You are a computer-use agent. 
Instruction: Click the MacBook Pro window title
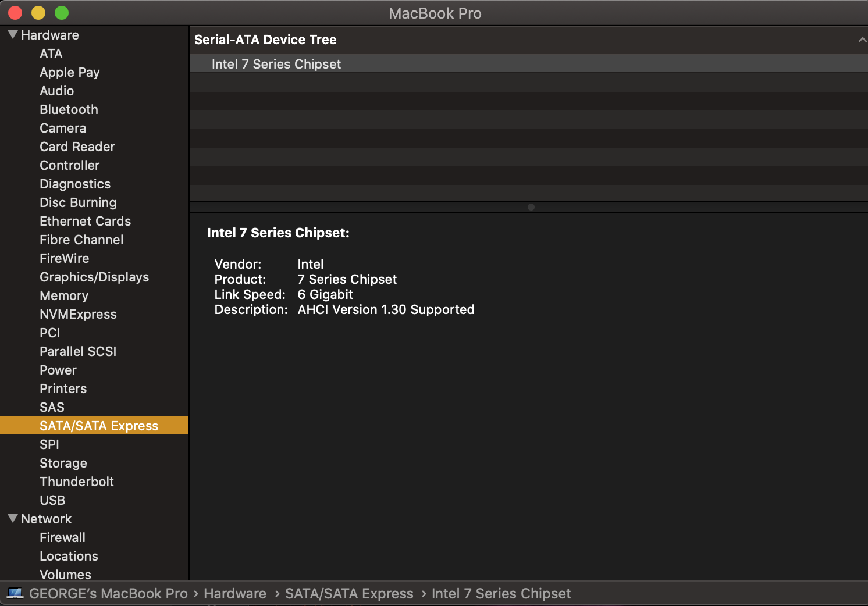pyautogui.click(x=435, y=13)
